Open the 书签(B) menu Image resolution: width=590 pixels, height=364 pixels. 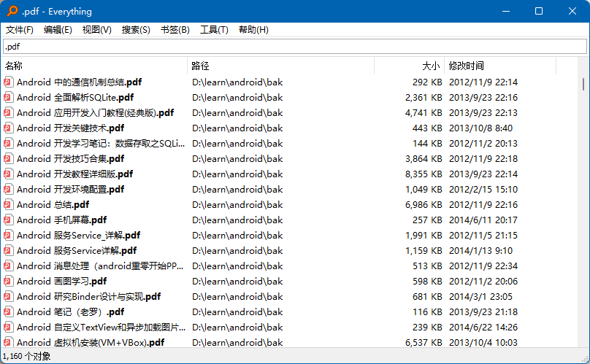[x=175, y=30]
